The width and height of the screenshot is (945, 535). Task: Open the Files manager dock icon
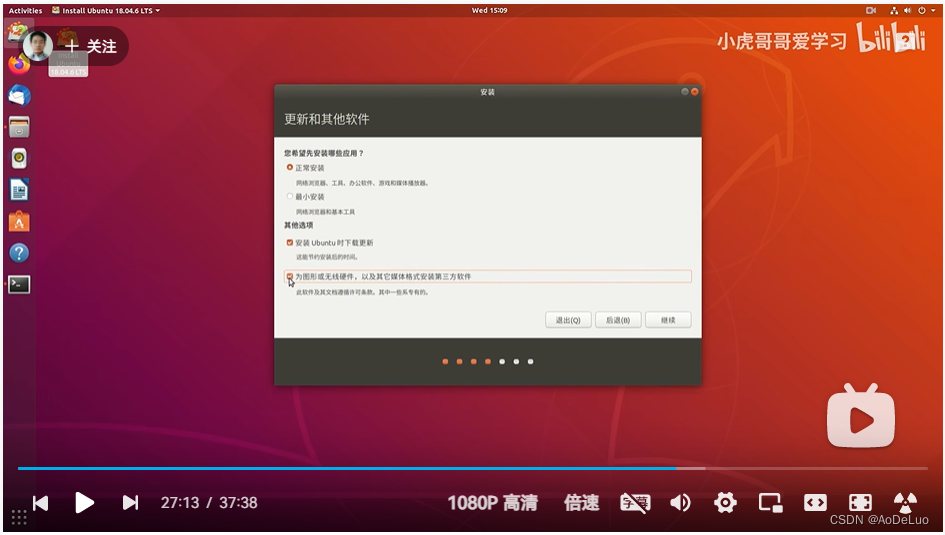[19, 127]
